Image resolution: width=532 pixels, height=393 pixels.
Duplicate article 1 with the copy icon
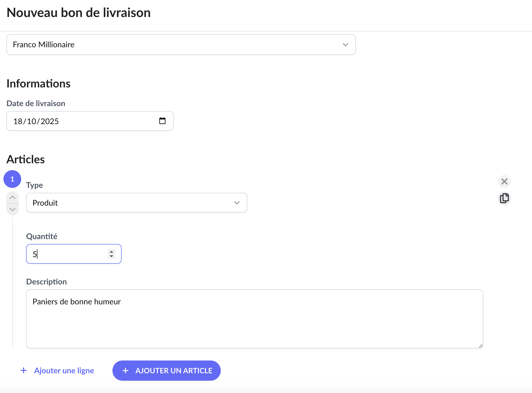pyautogui.click(x=504, y=198)
